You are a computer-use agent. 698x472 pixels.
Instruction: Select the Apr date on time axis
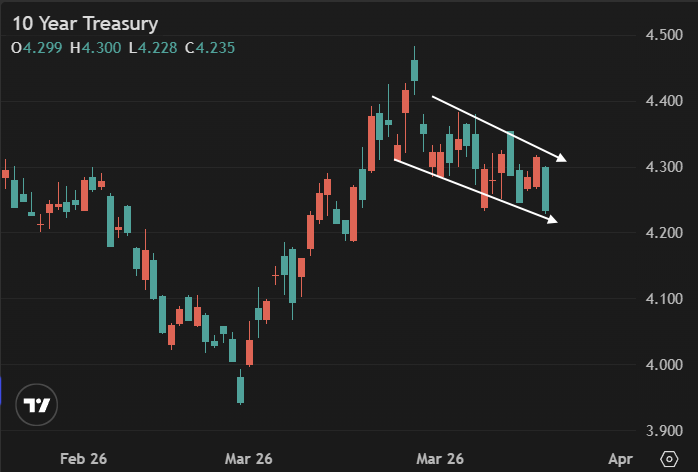coord(620,458)
